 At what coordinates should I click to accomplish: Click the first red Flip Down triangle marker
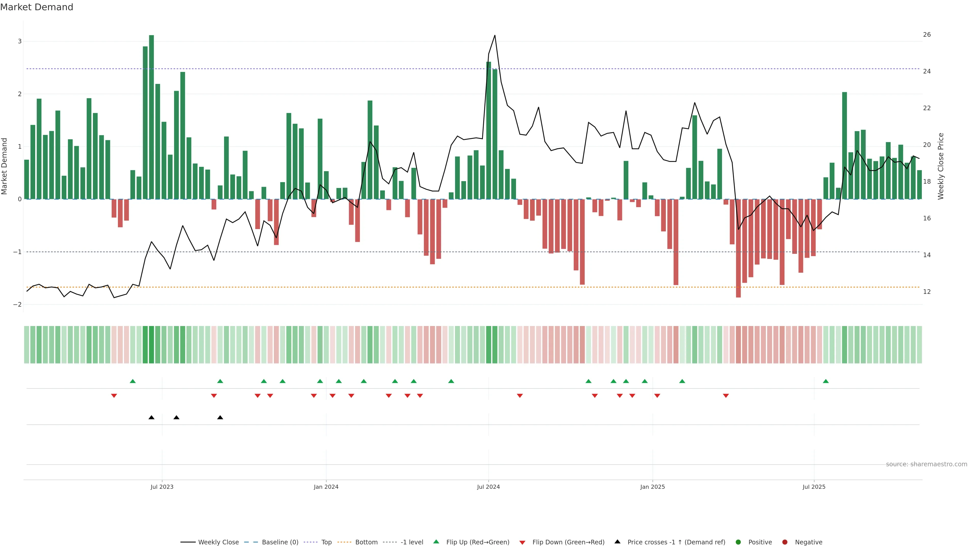[114, 396]
